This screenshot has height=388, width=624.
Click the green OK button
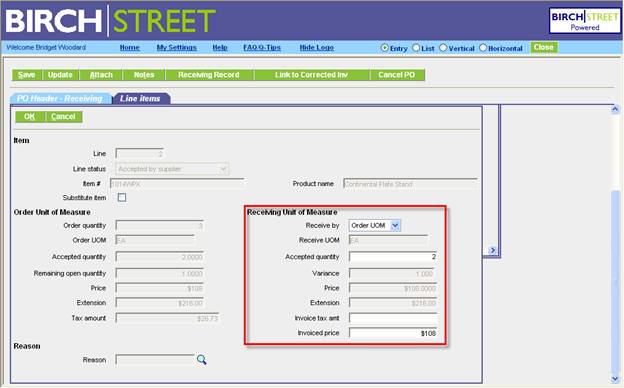coord(29,117)
